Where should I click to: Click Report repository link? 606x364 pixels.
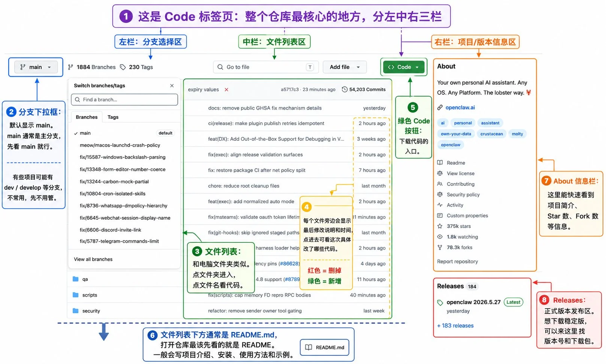click(x=457, y=261)
